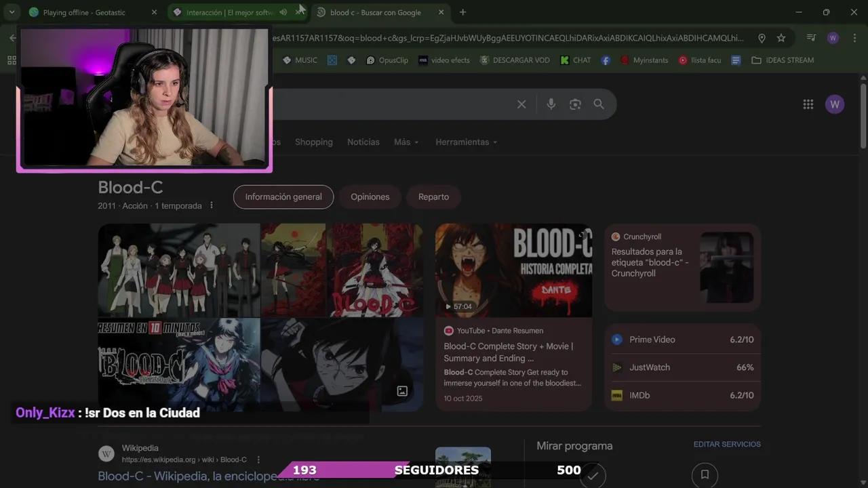Clear the Google search box text

tap(521, 104)
